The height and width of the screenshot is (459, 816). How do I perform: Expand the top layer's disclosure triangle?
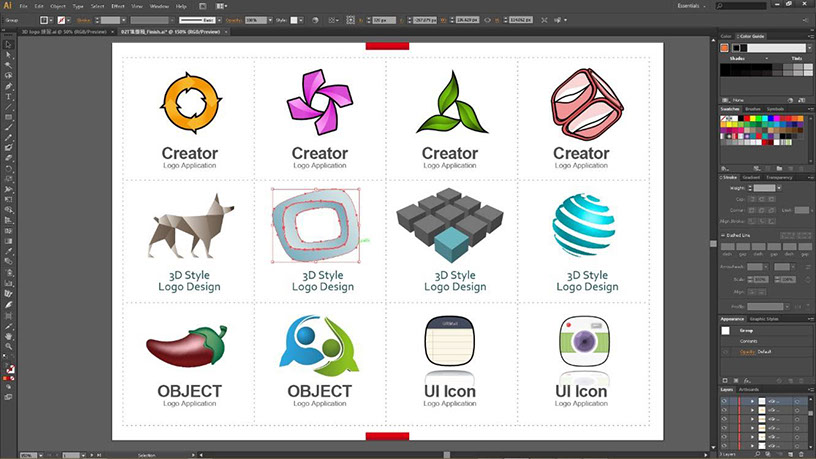(752, 400)
